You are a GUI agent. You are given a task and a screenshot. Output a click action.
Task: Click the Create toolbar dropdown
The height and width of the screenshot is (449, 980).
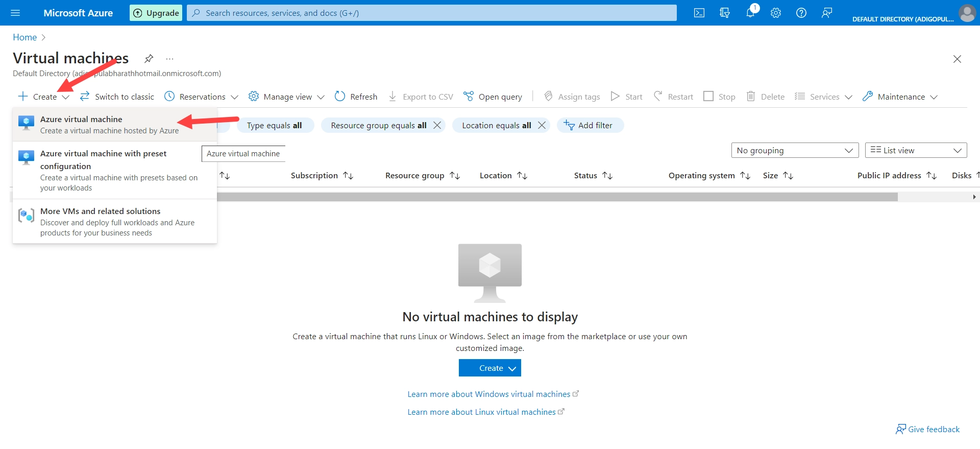[44, 97]
